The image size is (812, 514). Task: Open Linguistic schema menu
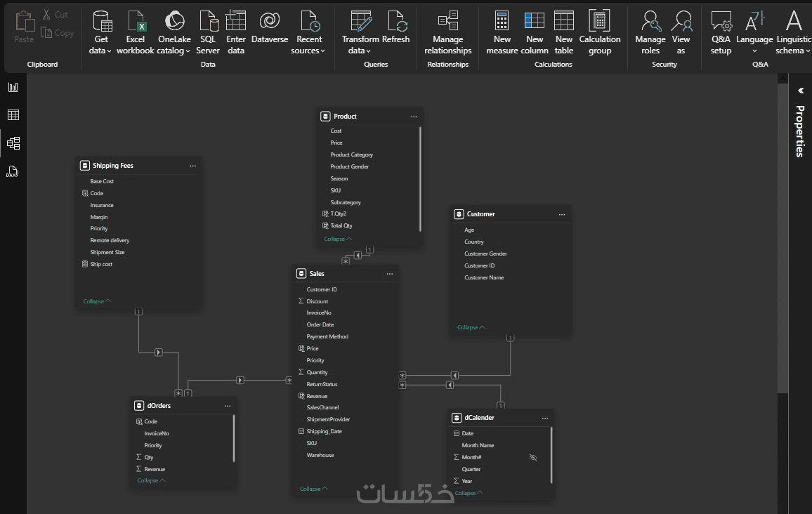(793, 32)
